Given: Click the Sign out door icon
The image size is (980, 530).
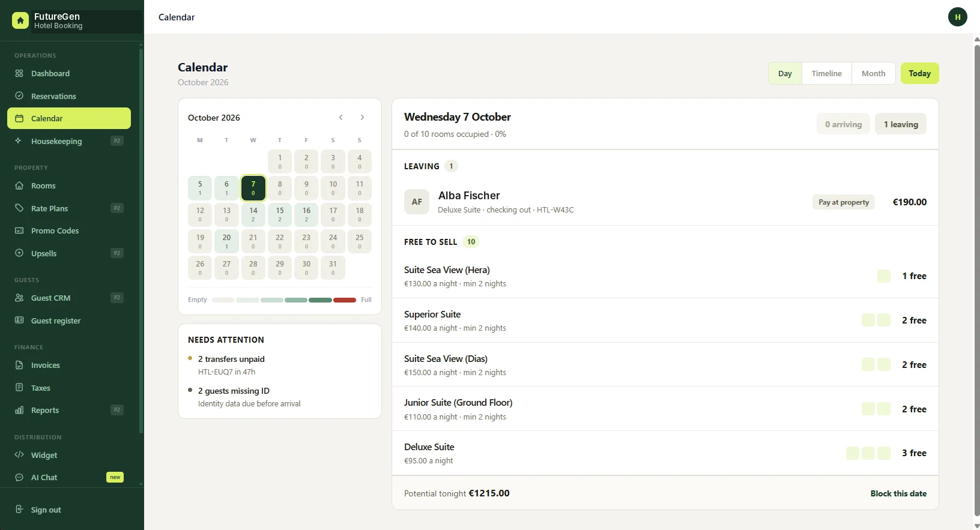Looking at the screenshot, I should 19,510.
